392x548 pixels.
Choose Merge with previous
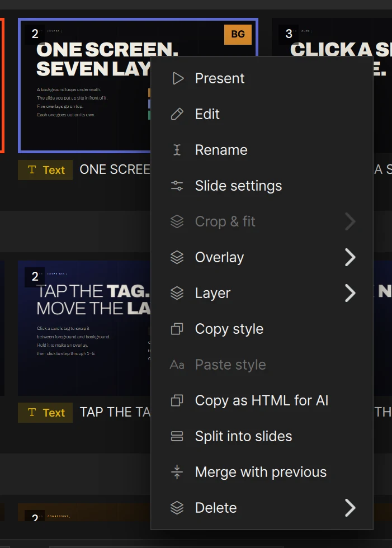[262, 472]
